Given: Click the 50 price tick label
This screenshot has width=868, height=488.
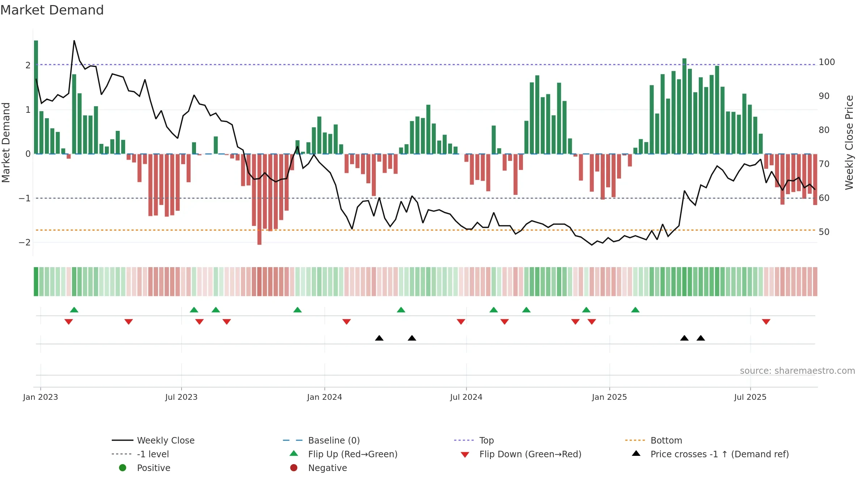Looking at the screenshot, I should (824, 232).
